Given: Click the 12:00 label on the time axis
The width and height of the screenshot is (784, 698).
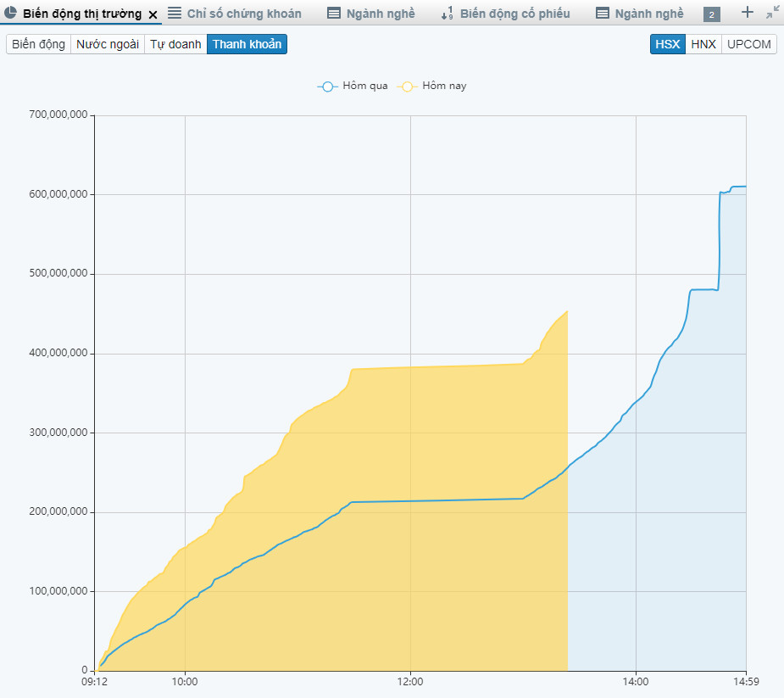Looking at the screenshot, I should (x=410, y=681).
